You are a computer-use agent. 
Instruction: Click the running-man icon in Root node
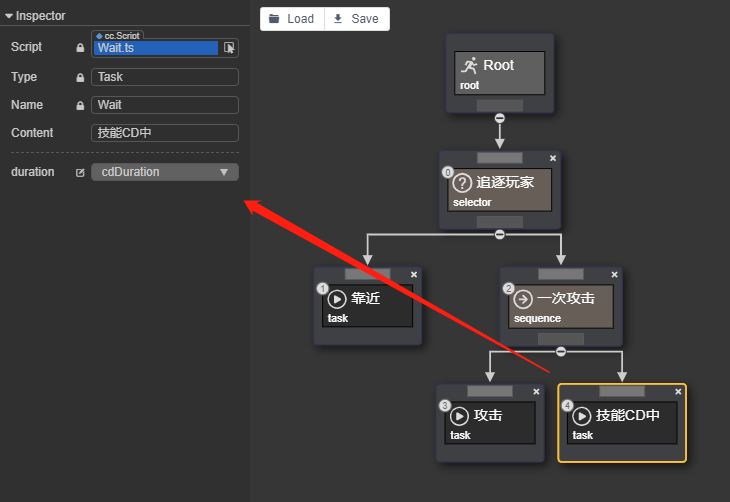point(469,65)
